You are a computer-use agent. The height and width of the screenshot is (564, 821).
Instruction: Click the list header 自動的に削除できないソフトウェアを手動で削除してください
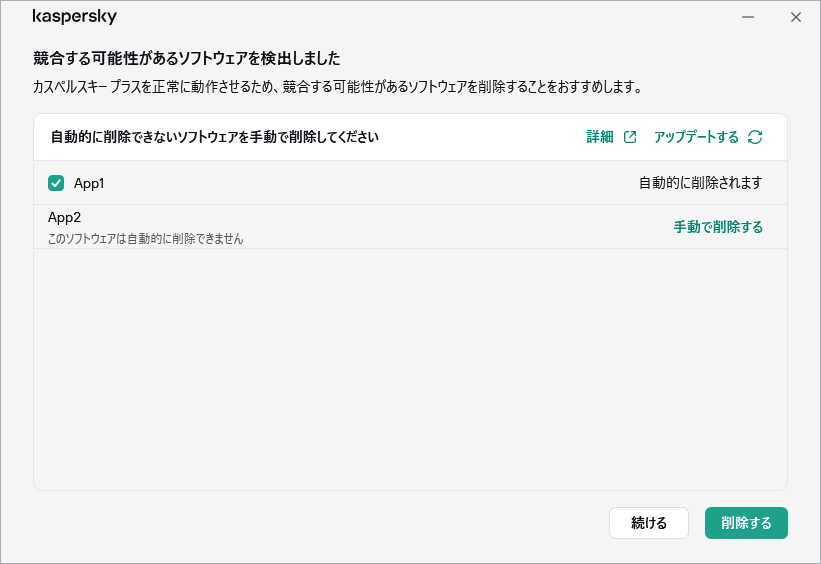[214, 137]
